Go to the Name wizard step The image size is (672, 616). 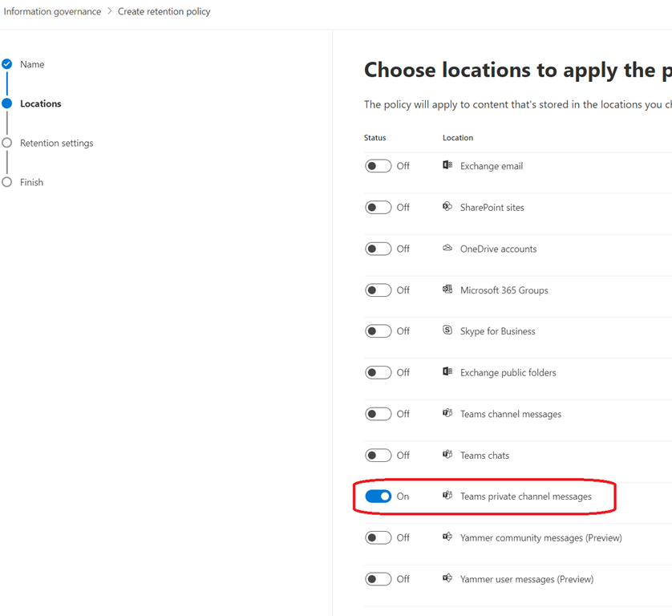[x=32, y=64]
